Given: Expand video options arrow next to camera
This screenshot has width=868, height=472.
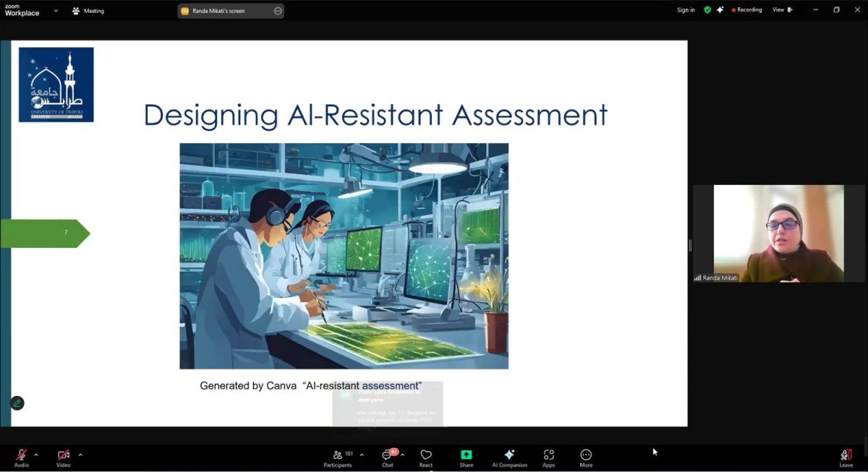Looking at the screenshot, I should pos(80,455).
